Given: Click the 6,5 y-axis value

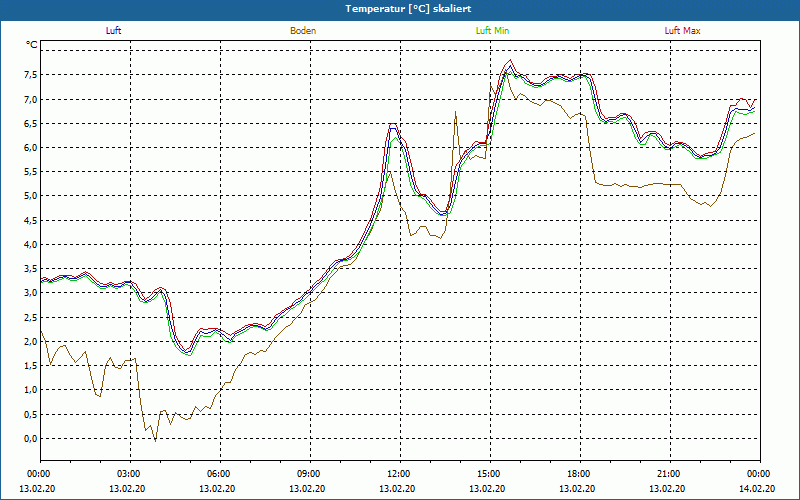Looking at the screenshot, I should click(x=31, y=123).
